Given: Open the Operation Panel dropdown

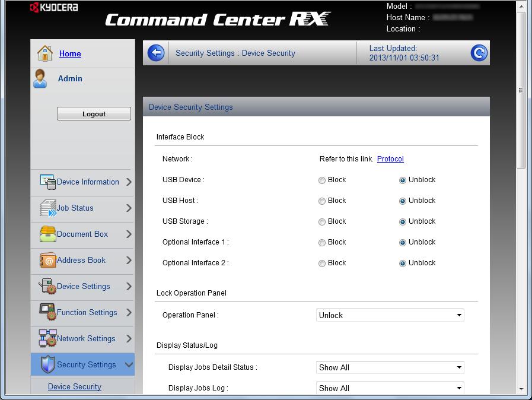Looking at the screenshot, I should tap(390, 315).
